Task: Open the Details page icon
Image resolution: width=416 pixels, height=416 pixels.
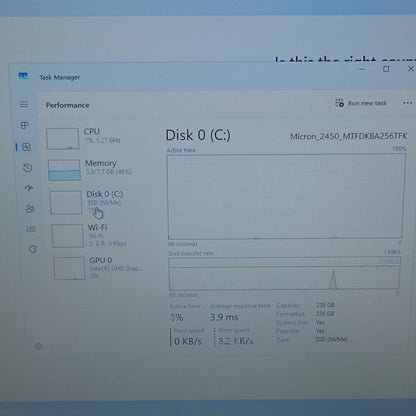Action: 31,229
